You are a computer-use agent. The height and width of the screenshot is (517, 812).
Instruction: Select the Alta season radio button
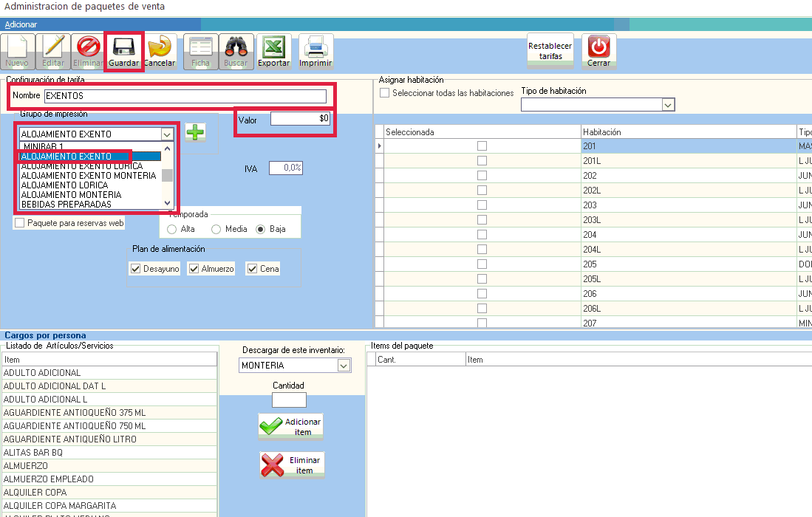coord(172,230)
